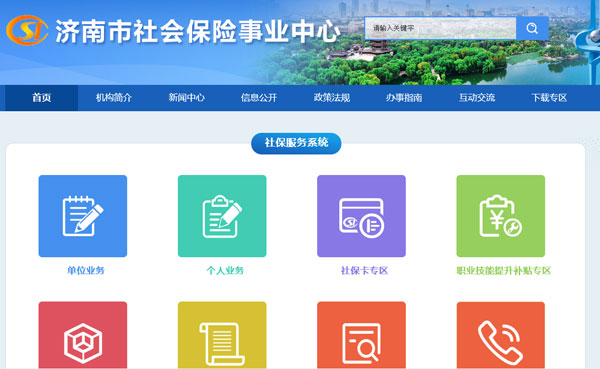The height and width of the screenshot is (369, 600).
Task: Open 互动交流 menu item
Action: point(477,98)
